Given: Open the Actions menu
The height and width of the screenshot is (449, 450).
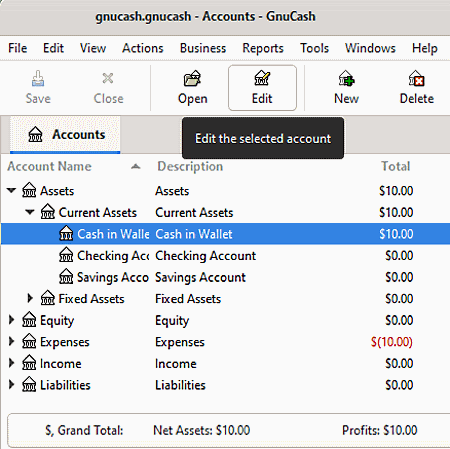Looking at the screenshot, I should (x=143, y=48).
